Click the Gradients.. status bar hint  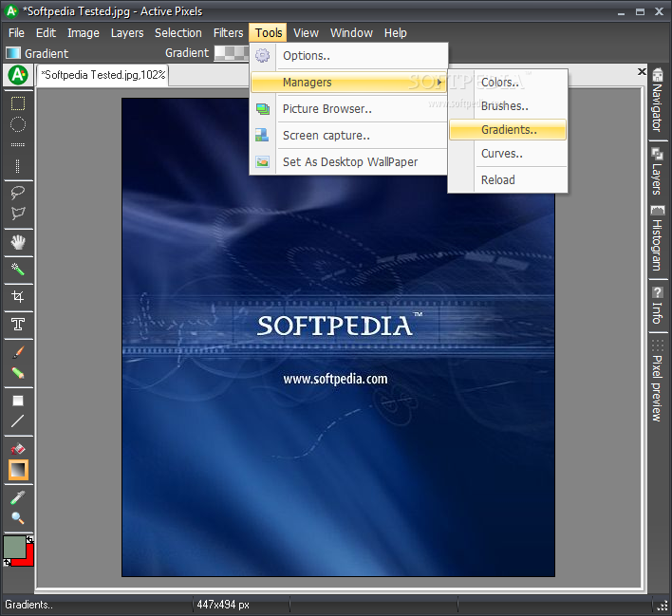click(28, 605)
